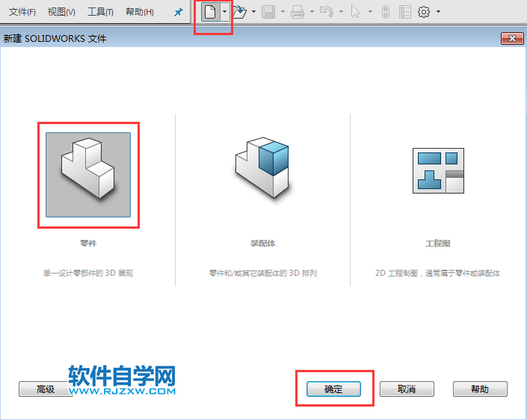
Task: Click the New document icon in toolbar
Action: (210, 12)
